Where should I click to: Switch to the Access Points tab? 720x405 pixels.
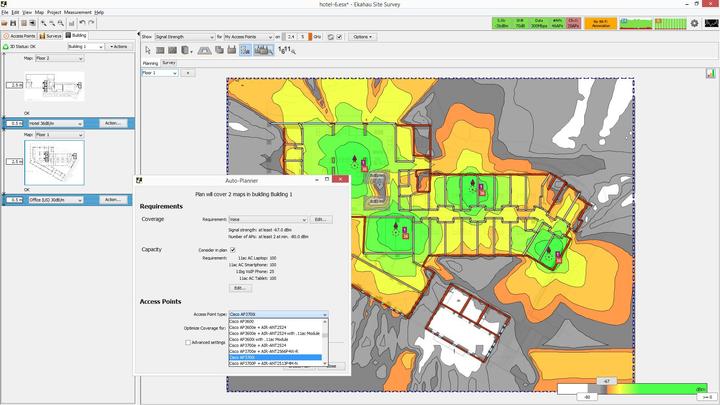click(x=19, y=36)
